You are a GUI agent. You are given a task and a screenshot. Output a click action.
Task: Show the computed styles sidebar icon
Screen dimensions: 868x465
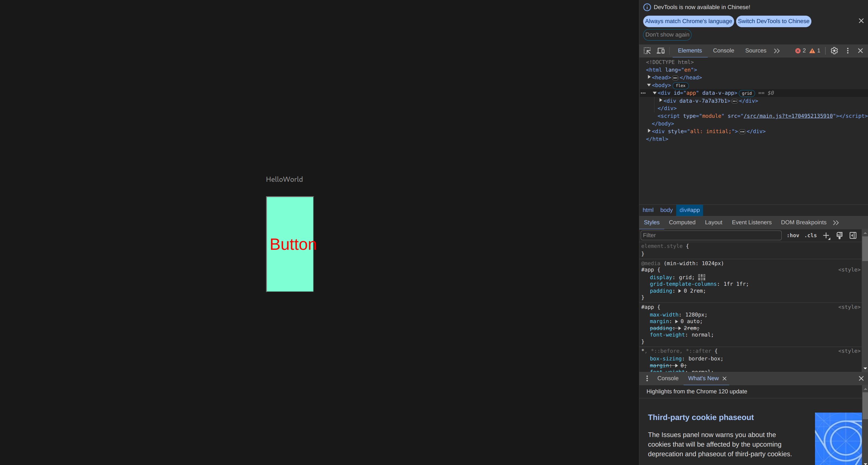853,236
